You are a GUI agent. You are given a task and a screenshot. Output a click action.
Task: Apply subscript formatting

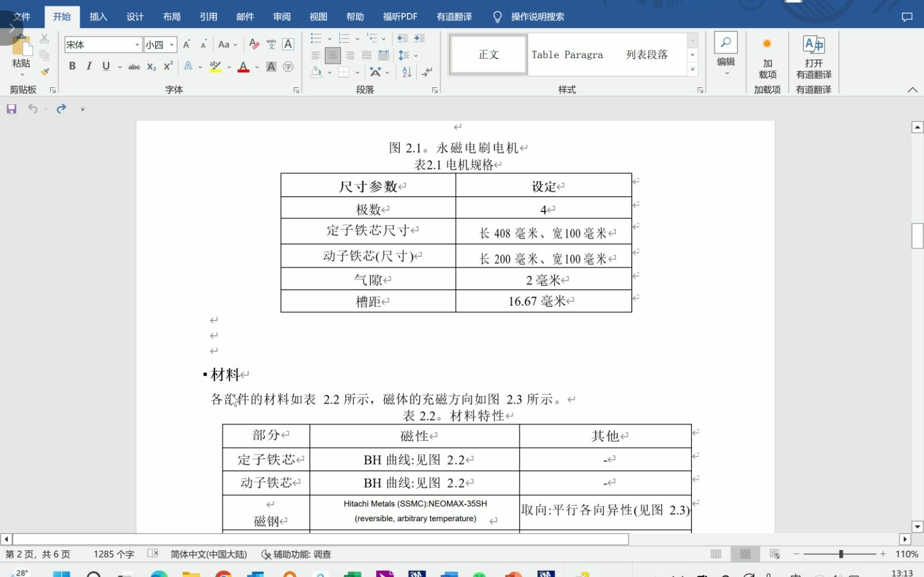coord(151,67)
